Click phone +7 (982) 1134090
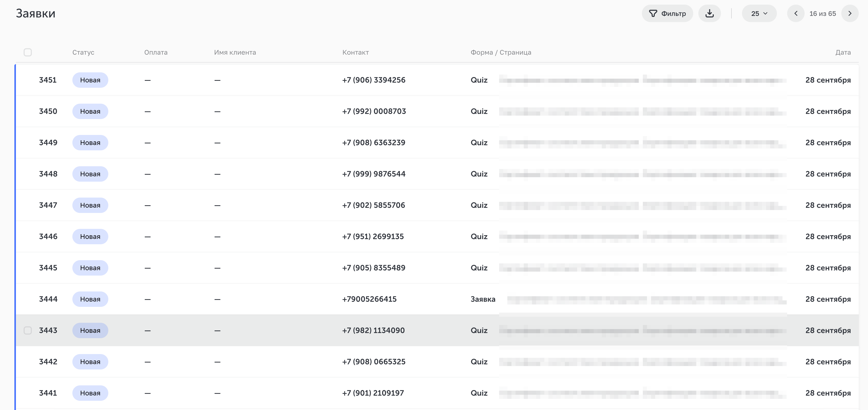 (x=373, y=330)
